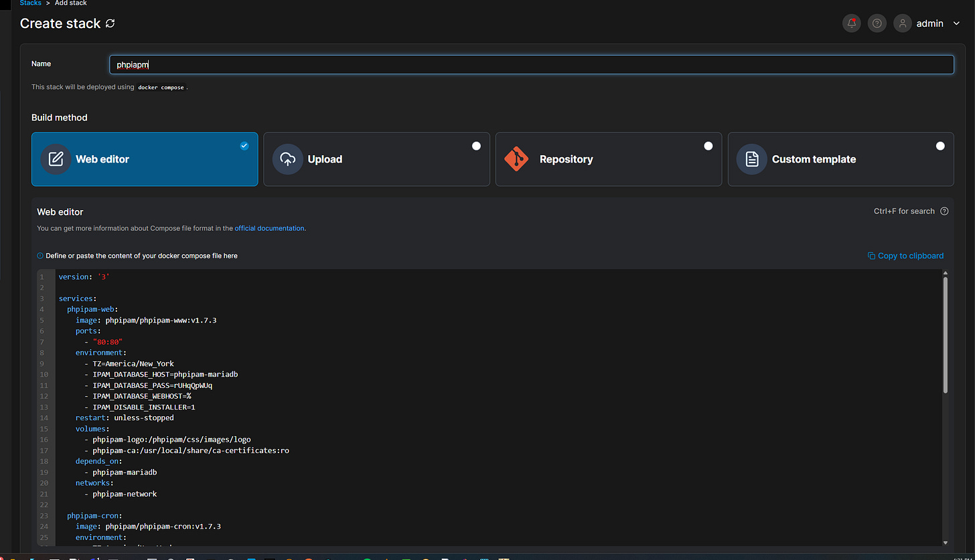Click the compose editor vertical scrollbar thumb
Viewport: 975px width, 560px height.
[x=946, y=335]
